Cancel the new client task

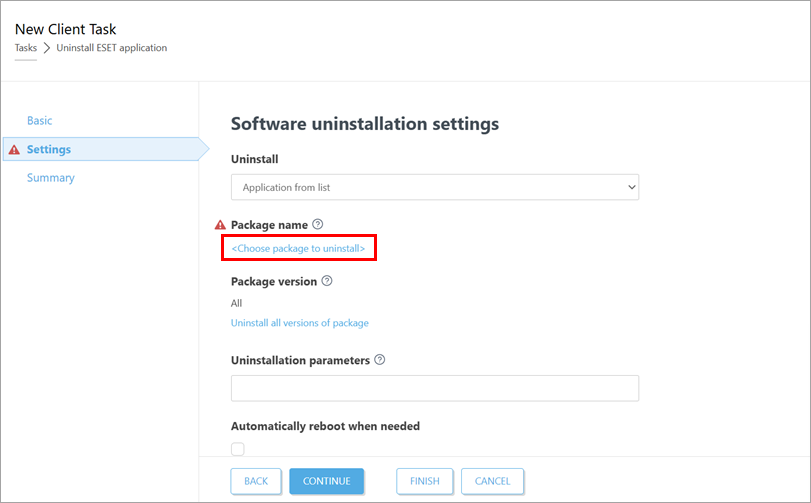coord(492,481)
